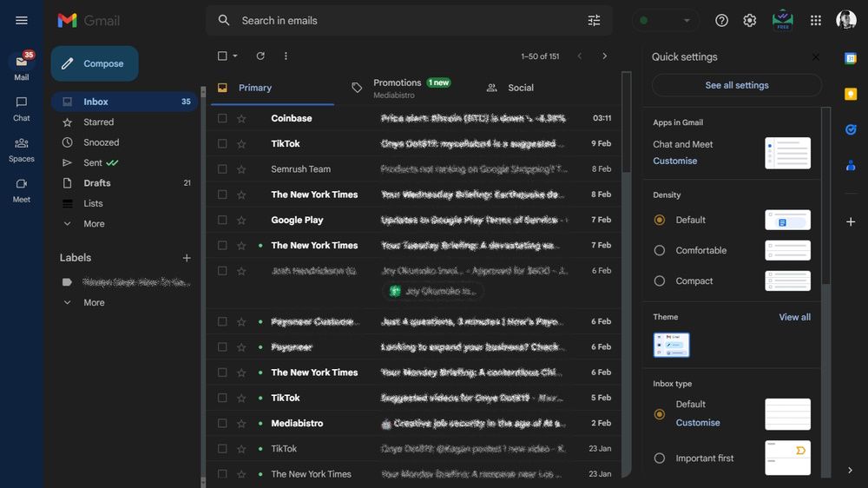Click View all themes link
Image resolution: width=868 pixels, height=488 pixels.
point(794,317)
